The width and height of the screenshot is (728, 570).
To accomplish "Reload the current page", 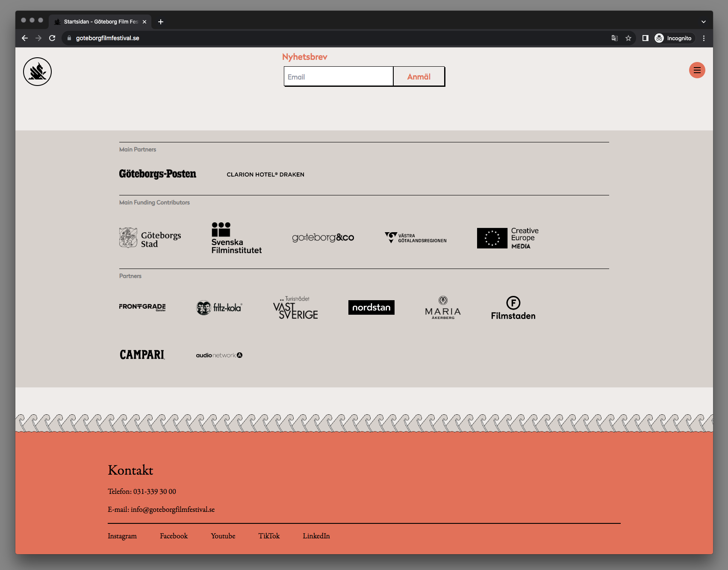I will [52, 38].
